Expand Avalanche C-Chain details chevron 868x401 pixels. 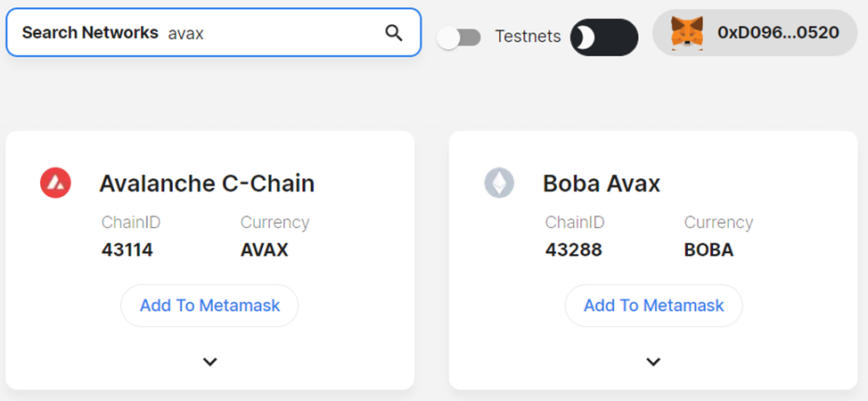tap(210, 362)
